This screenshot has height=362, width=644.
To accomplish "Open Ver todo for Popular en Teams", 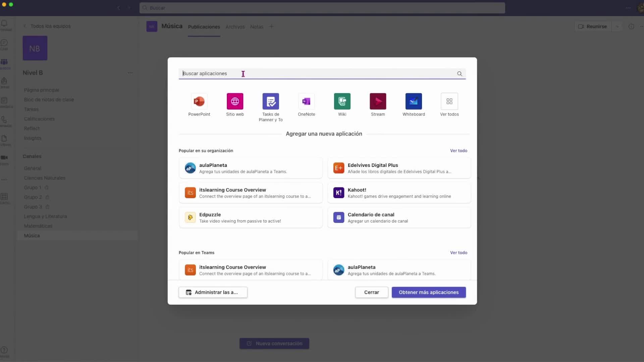I will (x=458, y=253).
